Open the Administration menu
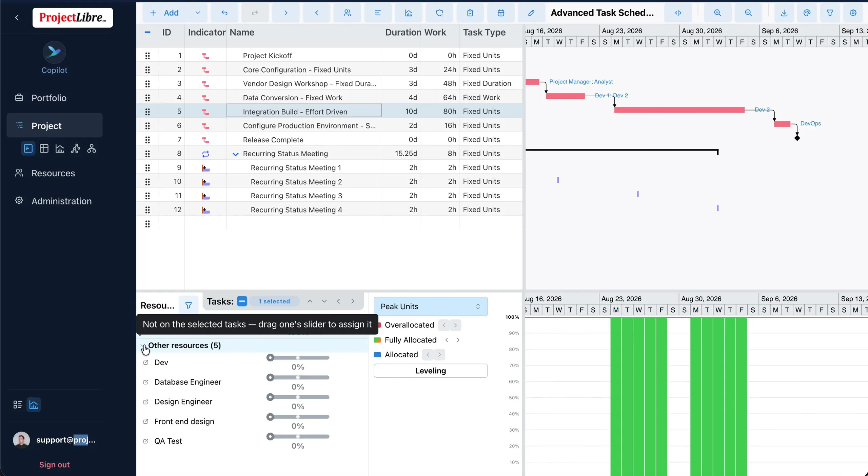This screenshot has width=868, height=476. 54,201
